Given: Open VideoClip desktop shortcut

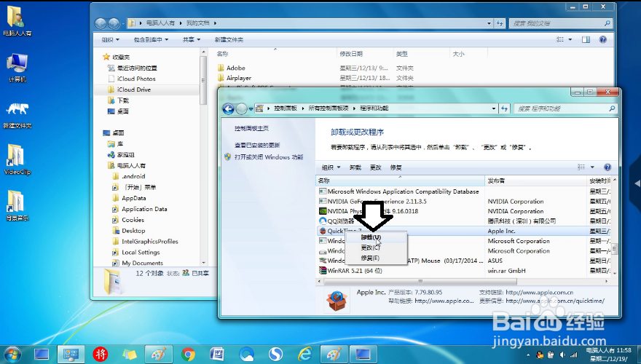Looking at the screenshot, I should coord(17,159).
